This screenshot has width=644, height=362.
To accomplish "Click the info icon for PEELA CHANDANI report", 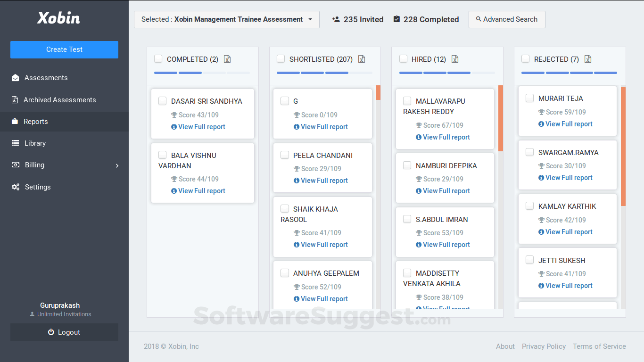I will [297, 181].
